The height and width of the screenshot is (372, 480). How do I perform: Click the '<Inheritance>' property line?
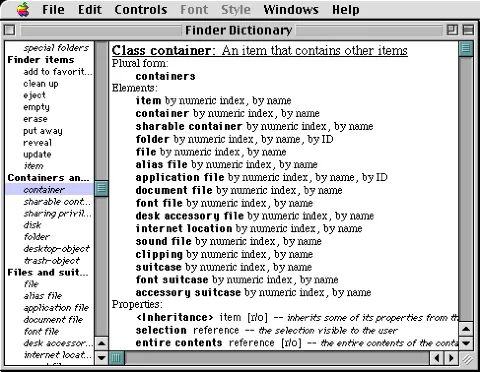(x=297, y=318)
